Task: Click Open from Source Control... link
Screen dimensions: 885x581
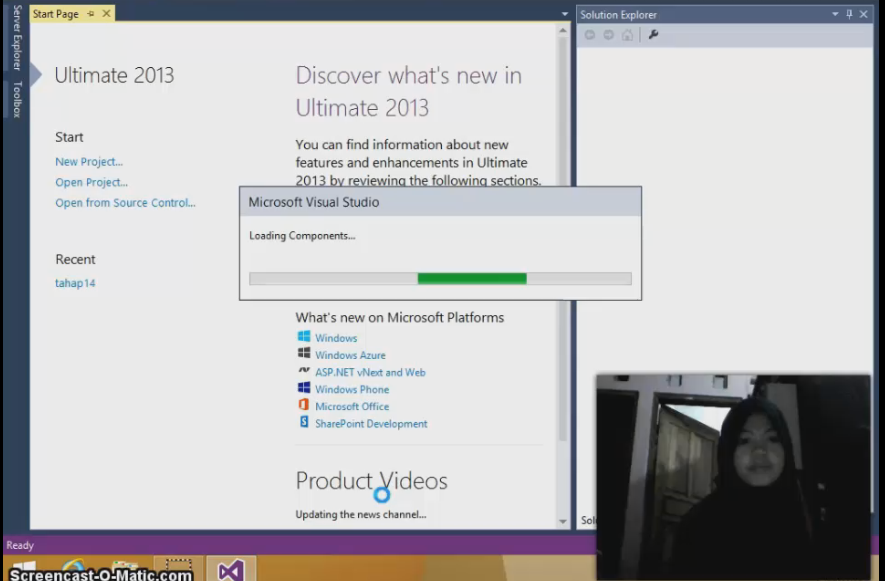Action: (125, 203)
